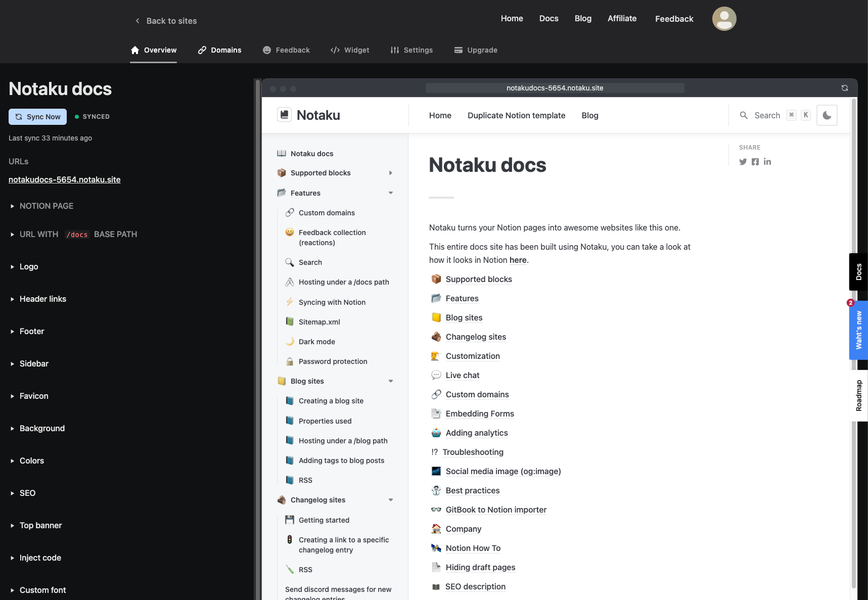Viewport: 868px width, 600px height.
Task: Click the Social media image icon
Action: 436,471
